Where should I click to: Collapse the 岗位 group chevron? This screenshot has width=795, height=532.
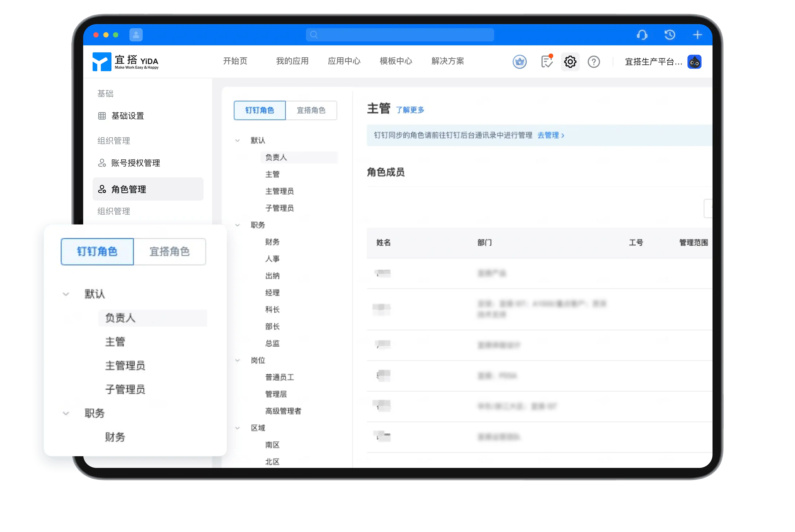pos(238,360)
